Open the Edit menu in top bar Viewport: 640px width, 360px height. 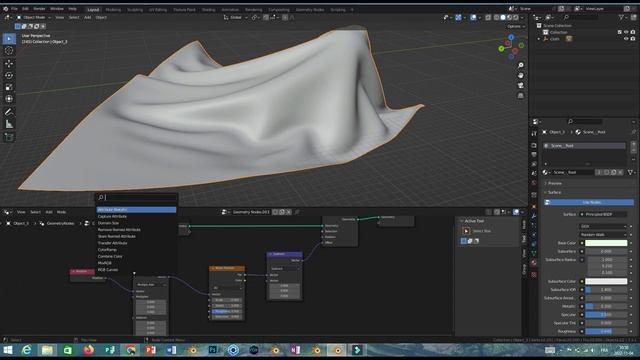pos(25,9)
